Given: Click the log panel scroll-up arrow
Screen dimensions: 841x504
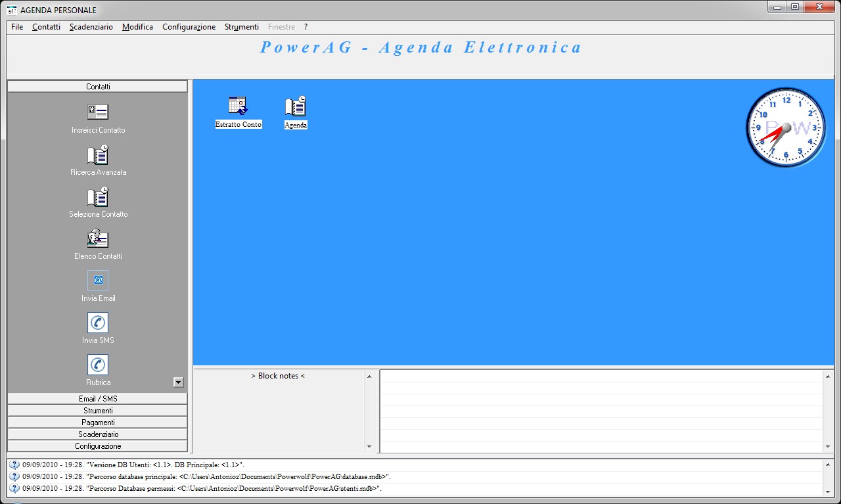Looking at the screenshot, I should coord(827,465).
